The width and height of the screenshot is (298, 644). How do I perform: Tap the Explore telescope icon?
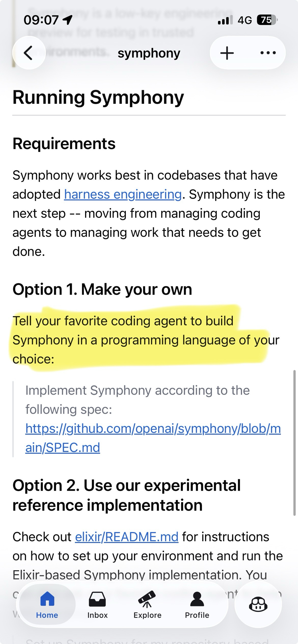click(147, 599)
